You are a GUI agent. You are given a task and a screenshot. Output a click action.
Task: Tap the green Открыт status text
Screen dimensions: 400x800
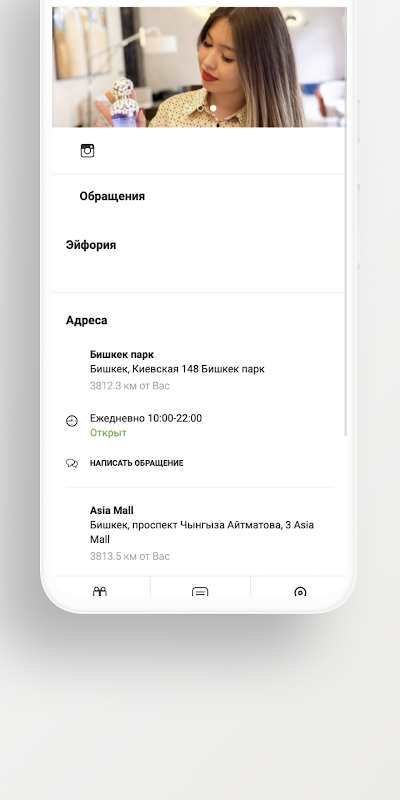click(108, 433)
